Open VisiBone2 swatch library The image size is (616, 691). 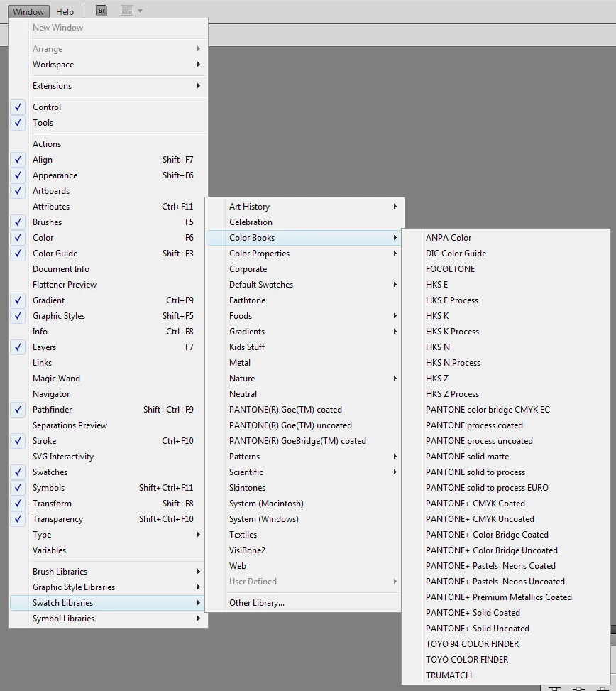tap(304, 550)
